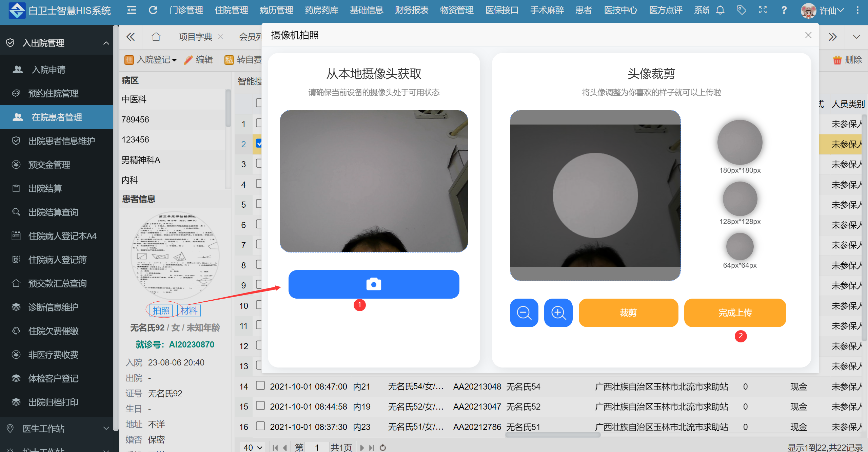868x452 pixels.
Task: Open the 财务报表 menu
Action: tap(412, 10)
